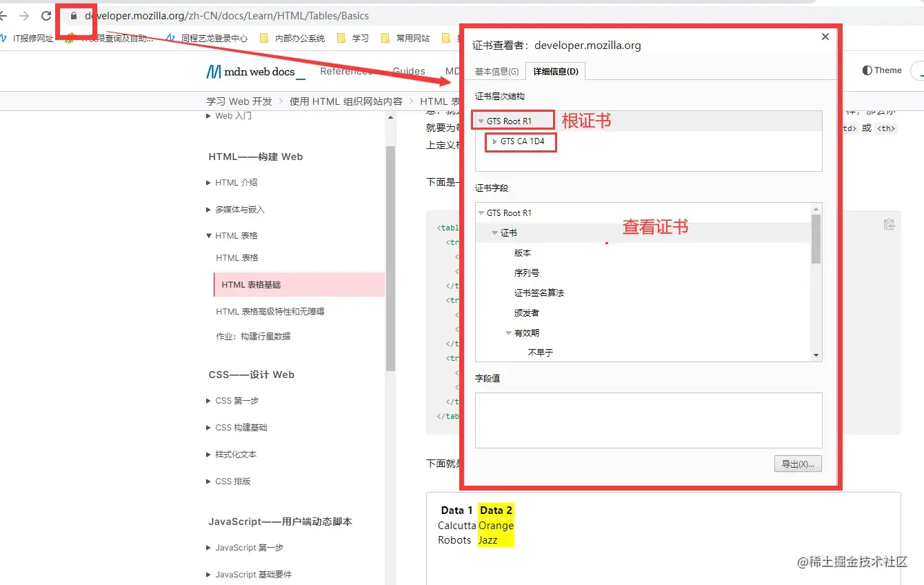Screen dimensions: 924x585
Task: Click the Data 1 header cell
Action: [456, 510]
